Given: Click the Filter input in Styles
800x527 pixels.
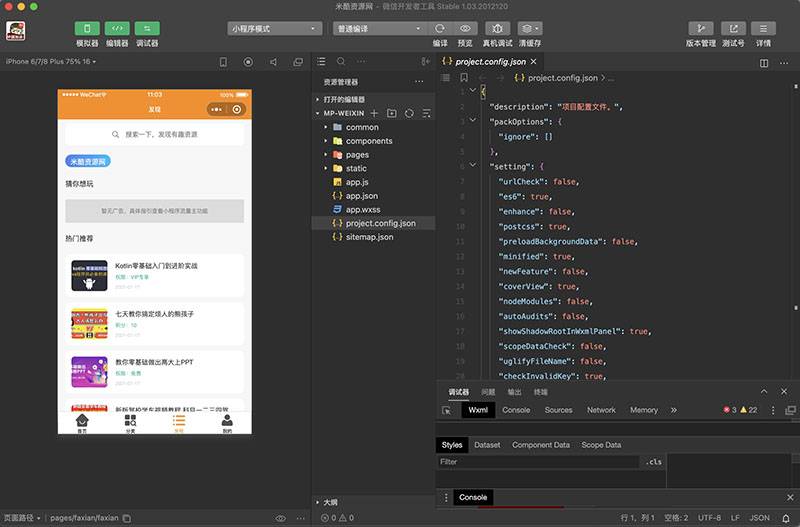Looking at the screenshot, I should (x=538, y=462).
